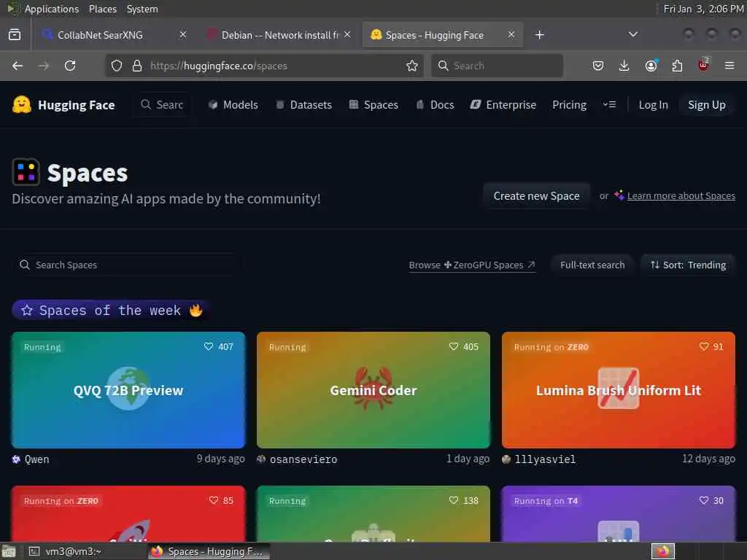This screenshot has height=560, width=747.
Task: Open Datasets in the site navigation
Action: (304, 105)
